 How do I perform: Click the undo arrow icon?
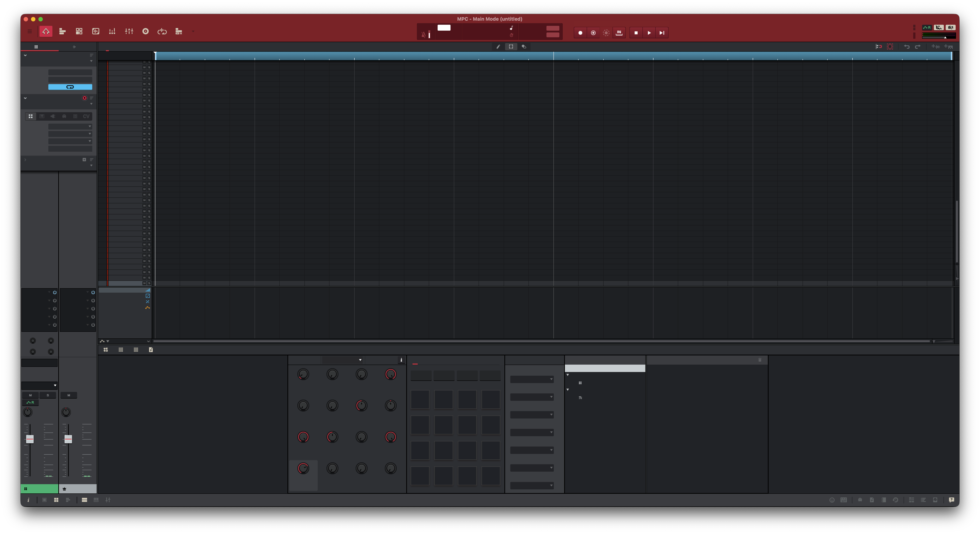(907, 46)
